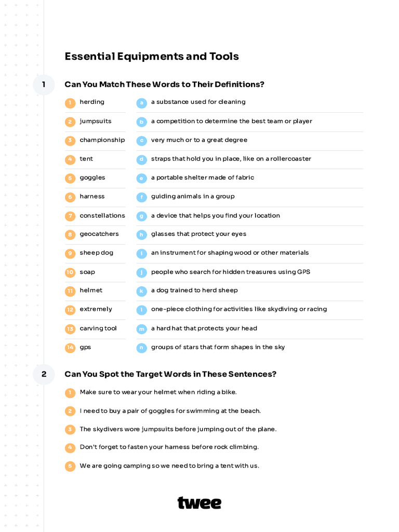
Task: Click the blue letter 'a' badge
Action: [x=141, y=103]
